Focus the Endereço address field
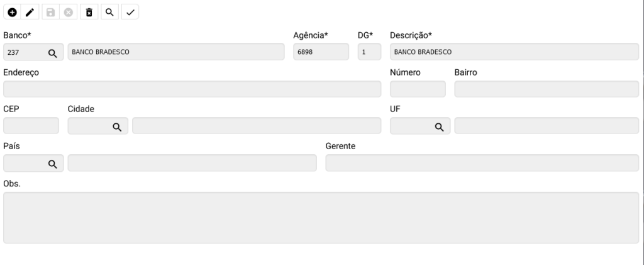This screenshot has height=265, width=644. pos(192,89)
